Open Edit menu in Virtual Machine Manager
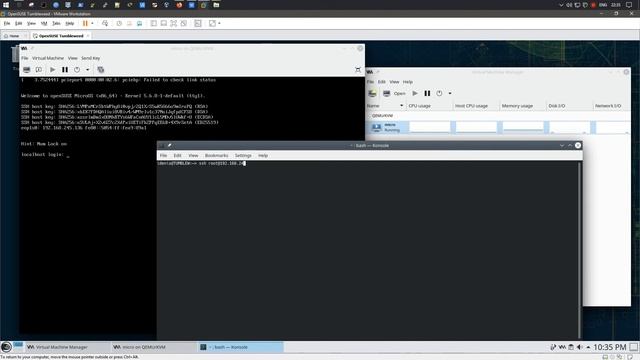The height and width of the screenshot is (360, 640). (381, 82)
